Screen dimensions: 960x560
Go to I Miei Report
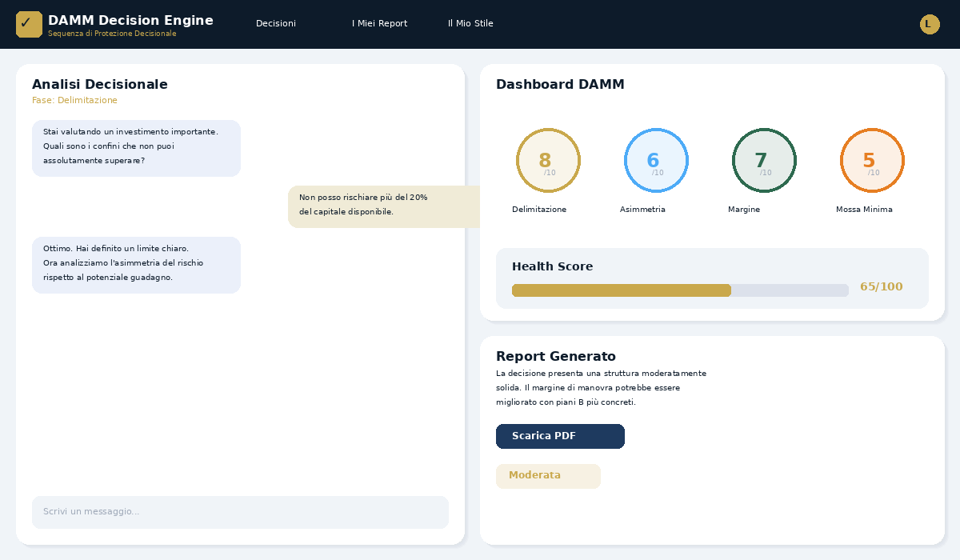coord(379,24)
